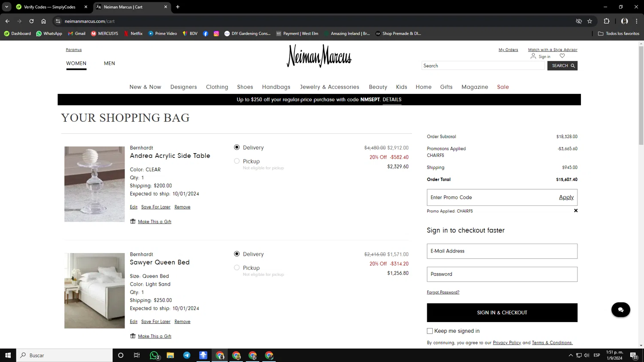Open the Chrome profile avatar

(624, 21)
